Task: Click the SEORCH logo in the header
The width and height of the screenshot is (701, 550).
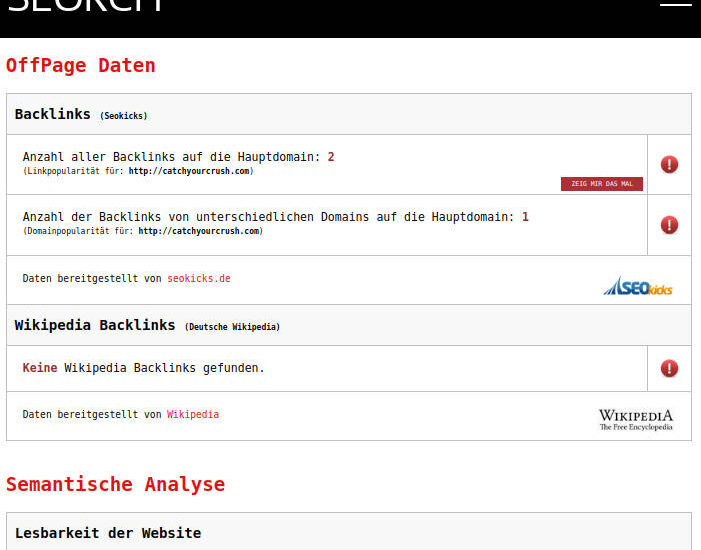Action: click(x=85, y=5)
